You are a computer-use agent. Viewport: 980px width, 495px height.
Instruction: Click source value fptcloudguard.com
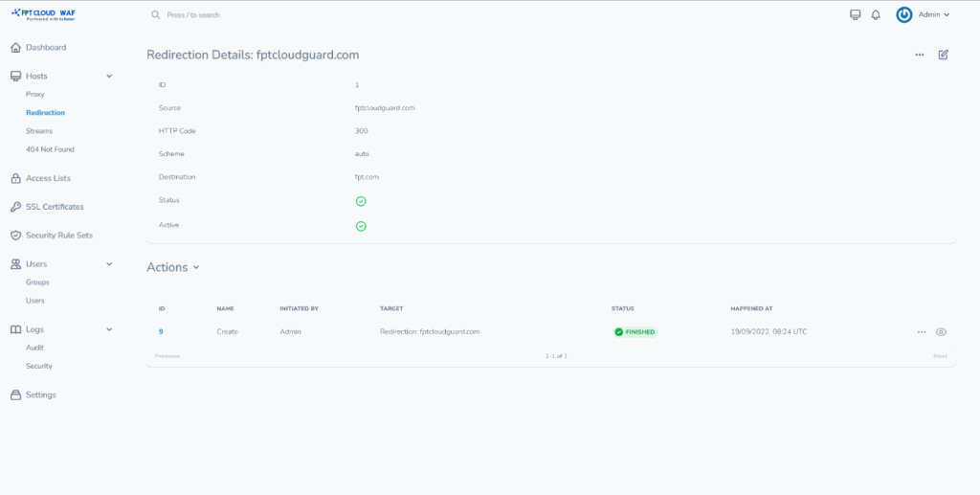point(385,108)
